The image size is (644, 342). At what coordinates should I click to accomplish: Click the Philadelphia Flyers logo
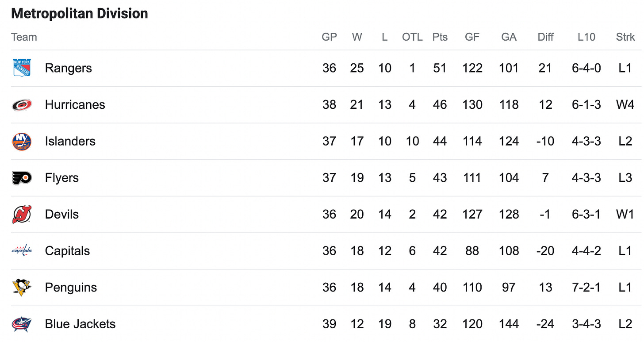(22, 178)
